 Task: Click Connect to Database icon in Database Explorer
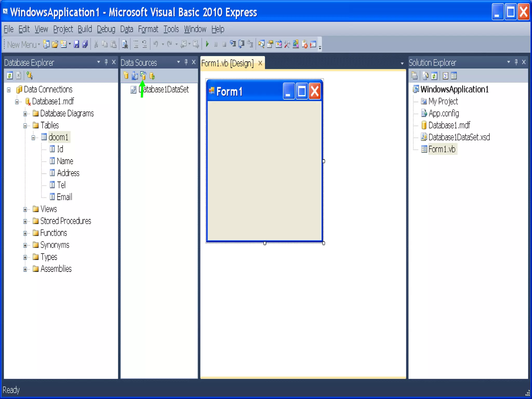point(29,76)
